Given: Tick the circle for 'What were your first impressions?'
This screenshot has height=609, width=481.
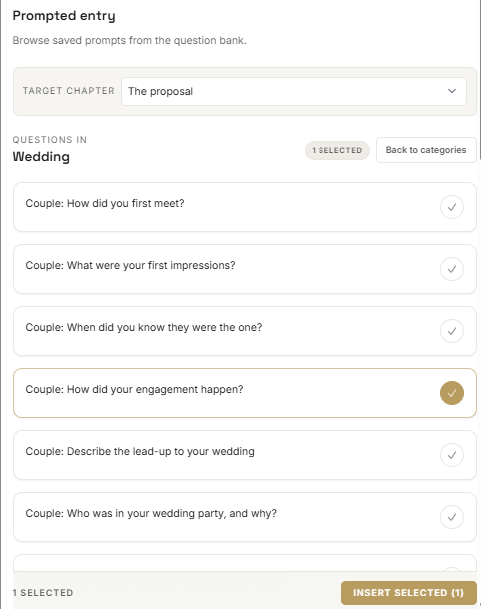Looking at the screenshot, I should click(x=451, y=269).
